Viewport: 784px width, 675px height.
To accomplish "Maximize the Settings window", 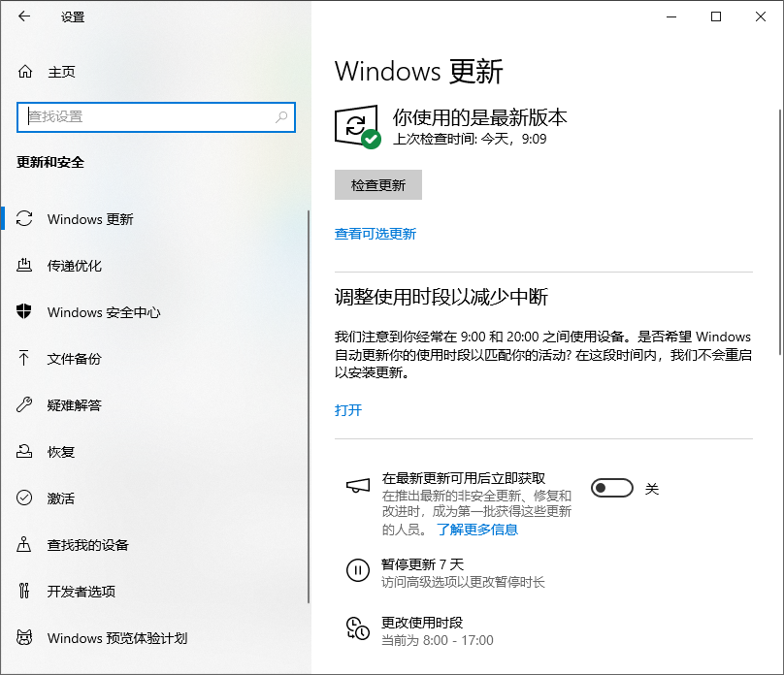I will 716,16.
